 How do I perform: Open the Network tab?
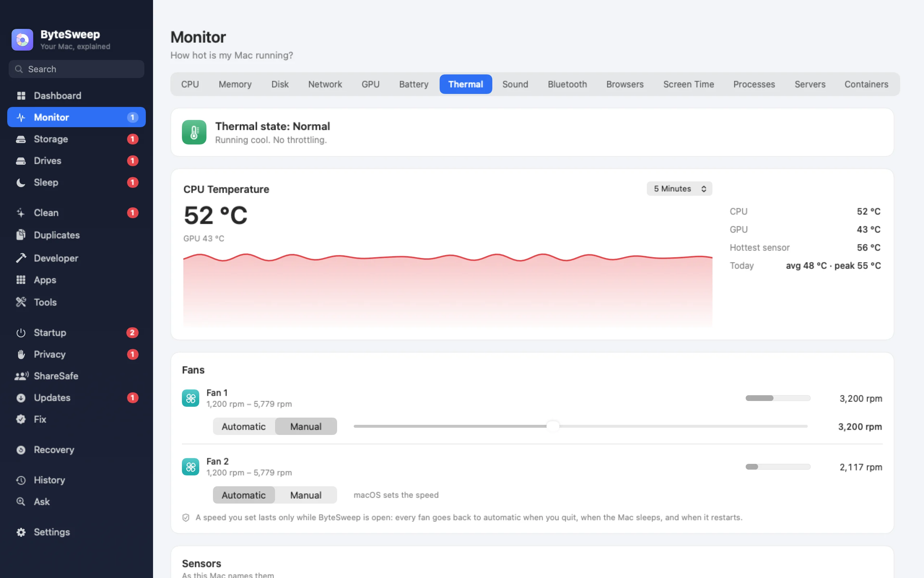(325, 84)
